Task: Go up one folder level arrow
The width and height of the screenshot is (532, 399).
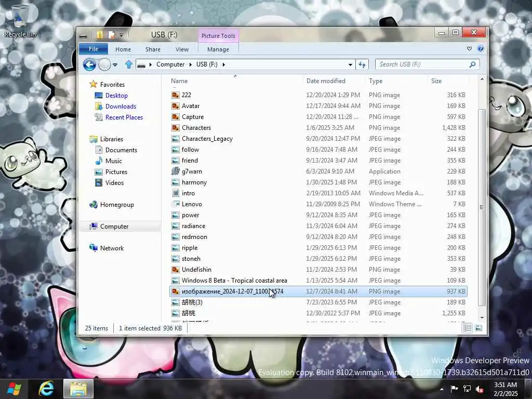Action: coord(129,64)
